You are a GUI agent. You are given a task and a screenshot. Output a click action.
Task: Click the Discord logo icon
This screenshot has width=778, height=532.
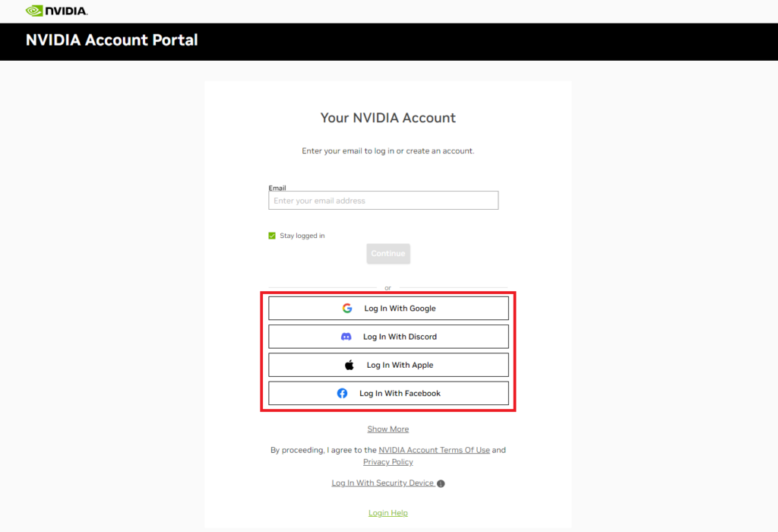346,337
